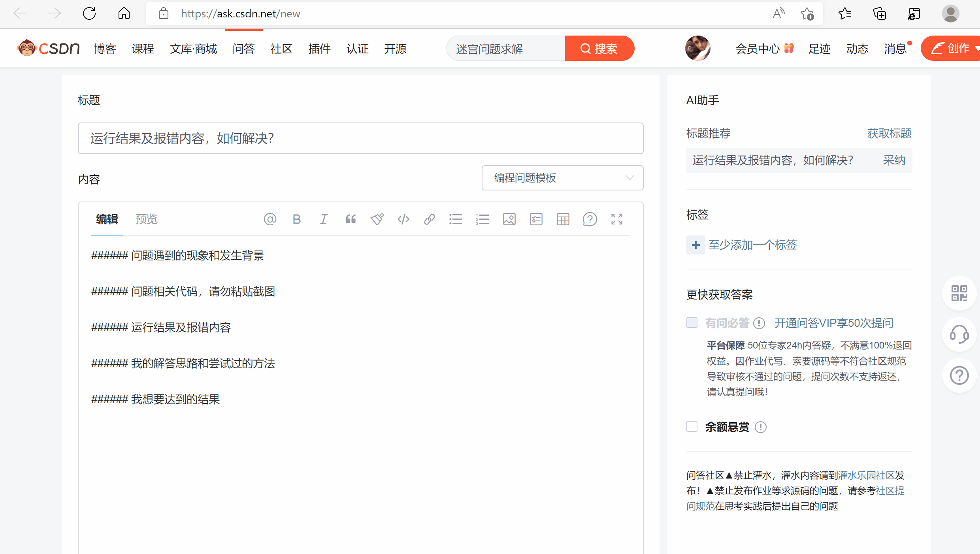Click the italic formatting icon

[x=324, y=219]
